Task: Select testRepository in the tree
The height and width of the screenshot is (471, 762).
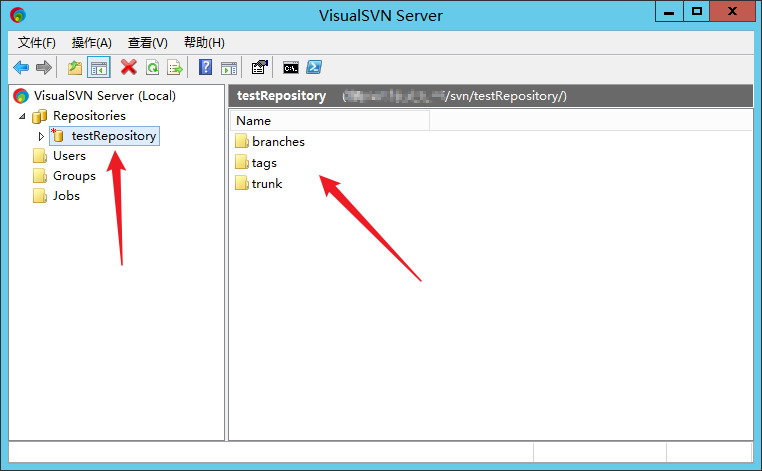Action: [x=114, y=136]
